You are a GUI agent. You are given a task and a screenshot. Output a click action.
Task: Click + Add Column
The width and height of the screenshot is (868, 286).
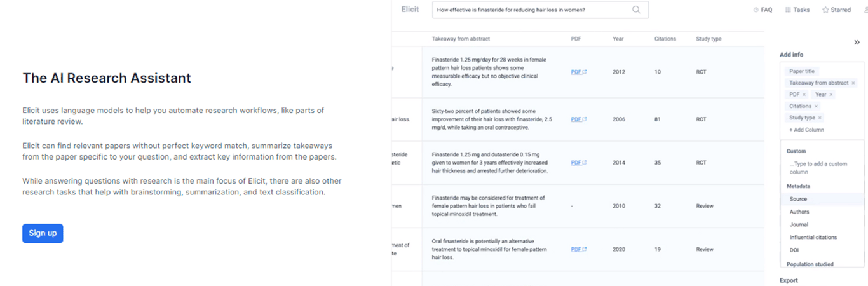(x=806, y=130)
